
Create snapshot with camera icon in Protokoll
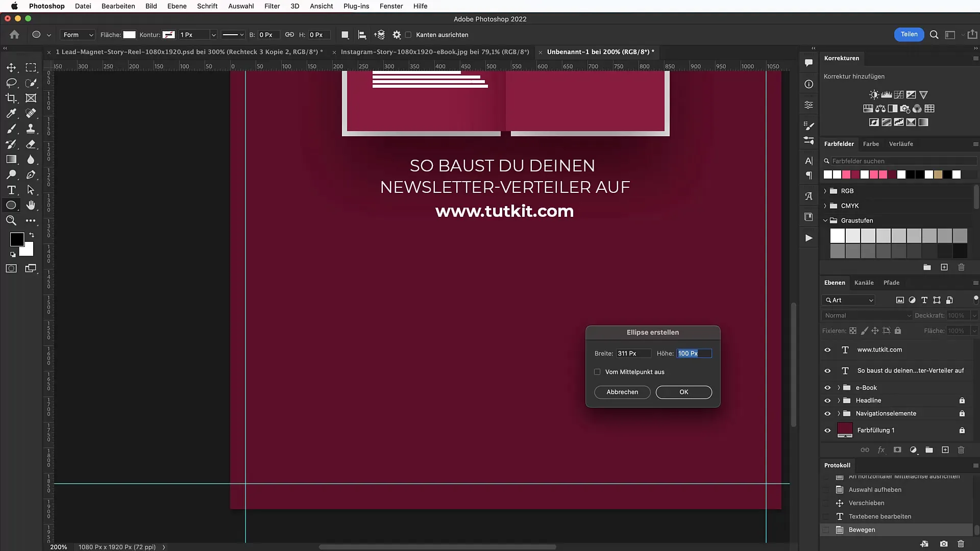[x=944, y=544]
